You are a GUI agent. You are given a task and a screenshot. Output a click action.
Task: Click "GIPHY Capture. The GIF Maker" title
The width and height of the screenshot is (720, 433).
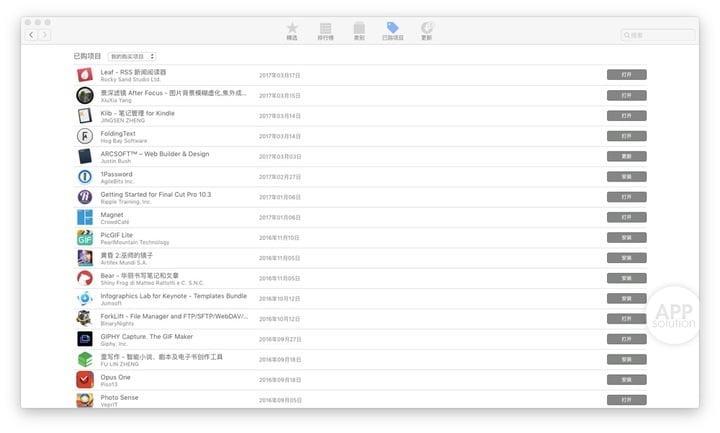click(x=147, y=336)
